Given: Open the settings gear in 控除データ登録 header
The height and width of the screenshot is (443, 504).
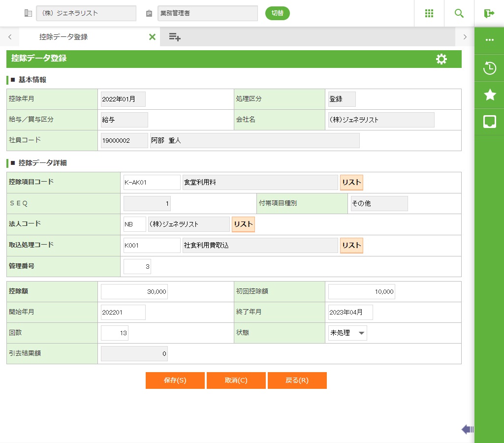Looking at the screenshot, I should [441, 59].
